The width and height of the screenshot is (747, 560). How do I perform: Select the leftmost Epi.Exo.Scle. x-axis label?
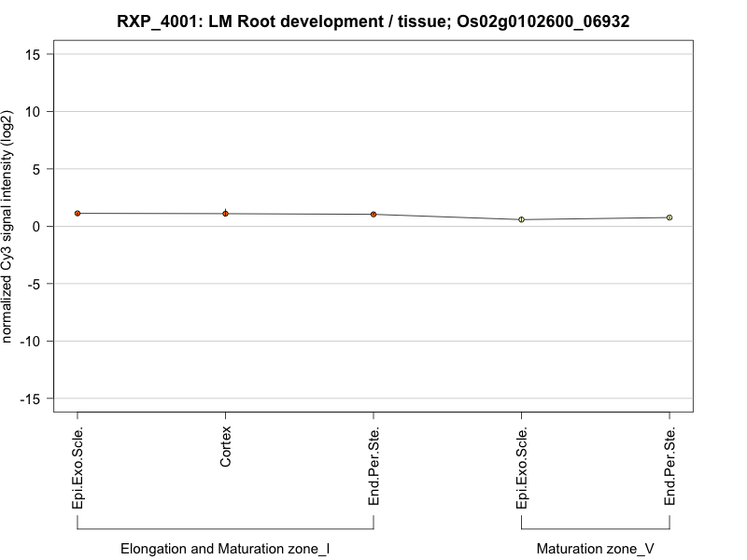point(78,468)
